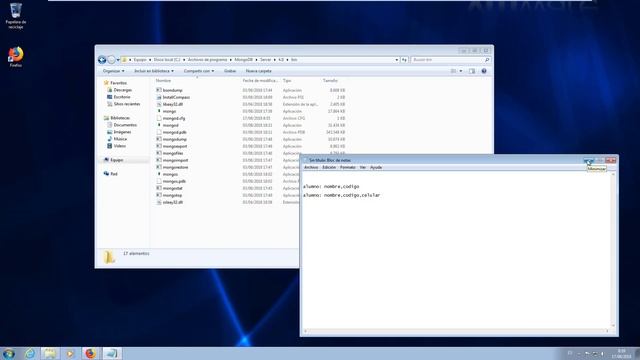Select the mongodump application icon

159,139
